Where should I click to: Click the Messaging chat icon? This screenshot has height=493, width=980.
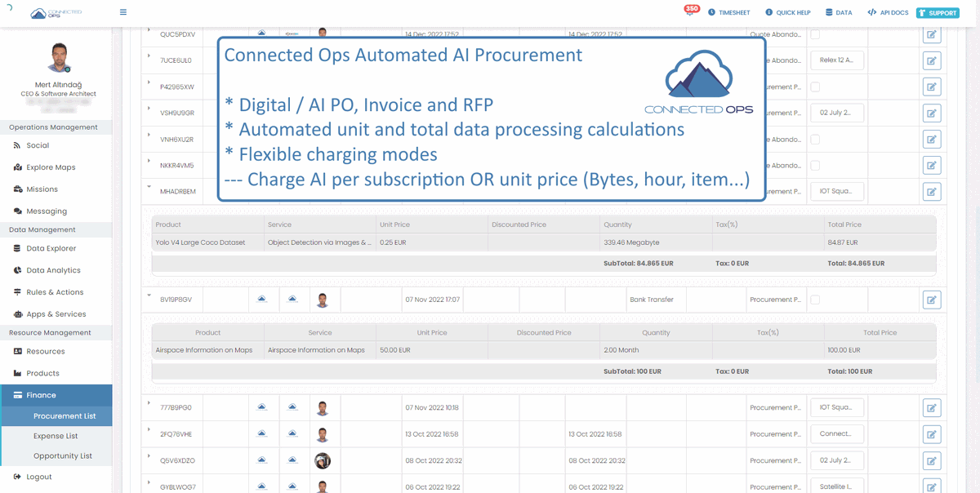pyautogui.click(x=17, y=211)
